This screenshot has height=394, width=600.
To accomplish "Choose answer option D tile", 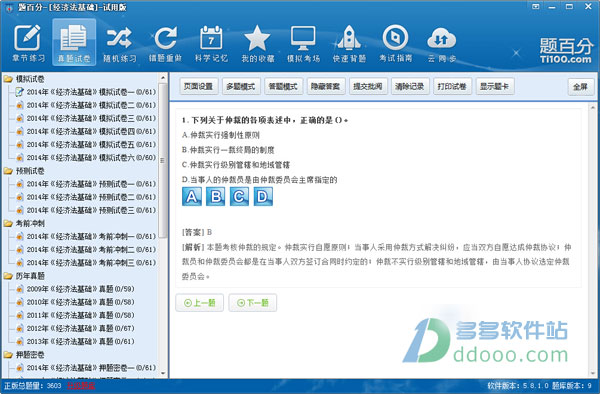I will tap(263, 197).
